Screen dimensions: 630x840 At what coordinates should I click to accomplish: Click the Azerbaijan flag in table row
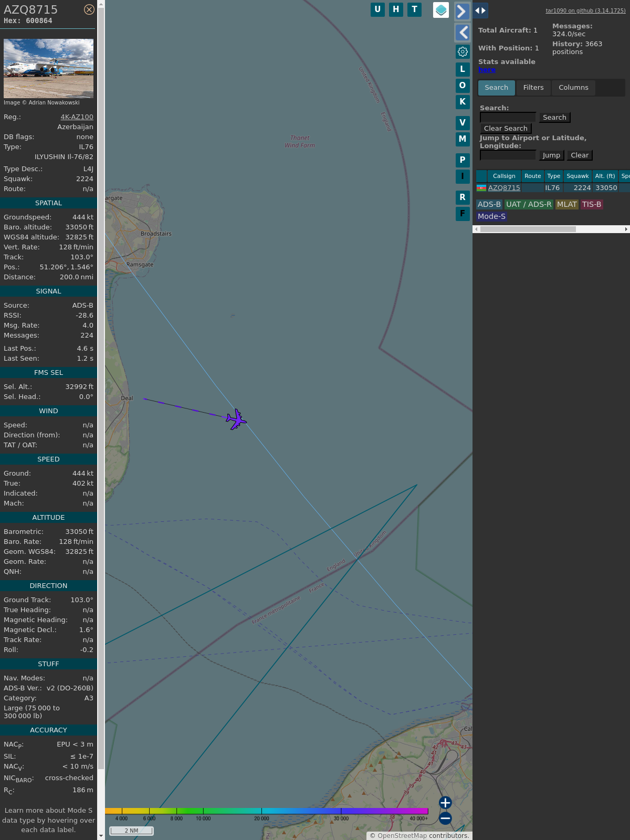coord(481,188)
